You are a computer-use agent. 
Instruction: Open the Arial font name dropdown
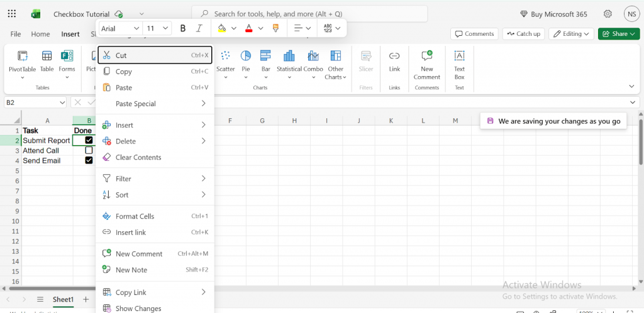(x=120, y=28)
